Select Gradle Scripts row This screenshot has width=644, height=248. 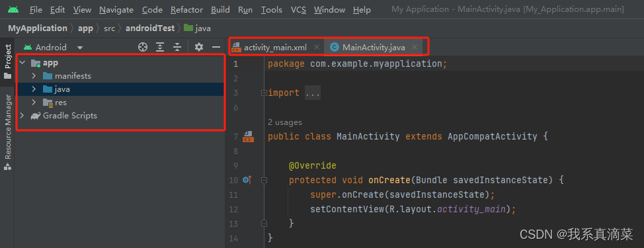coord(120,115)
